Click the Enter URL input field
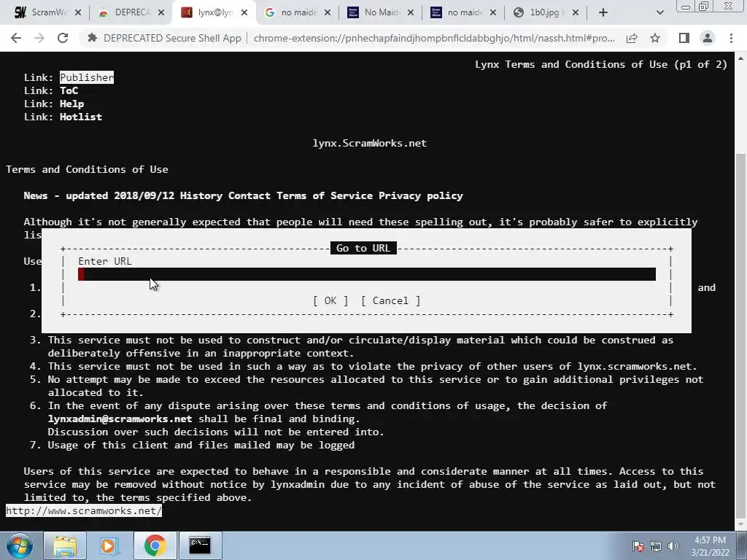 [367, 274]
